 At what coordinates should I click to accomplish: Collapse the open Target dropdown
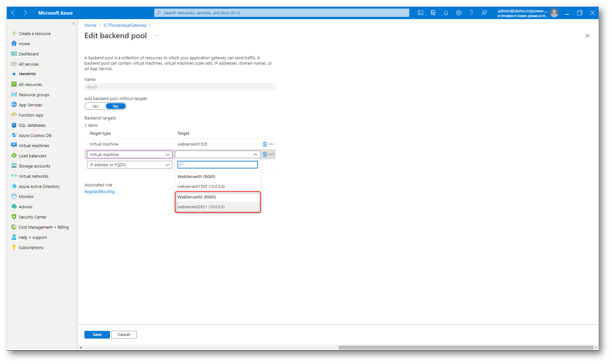click(x=255, y=154)
